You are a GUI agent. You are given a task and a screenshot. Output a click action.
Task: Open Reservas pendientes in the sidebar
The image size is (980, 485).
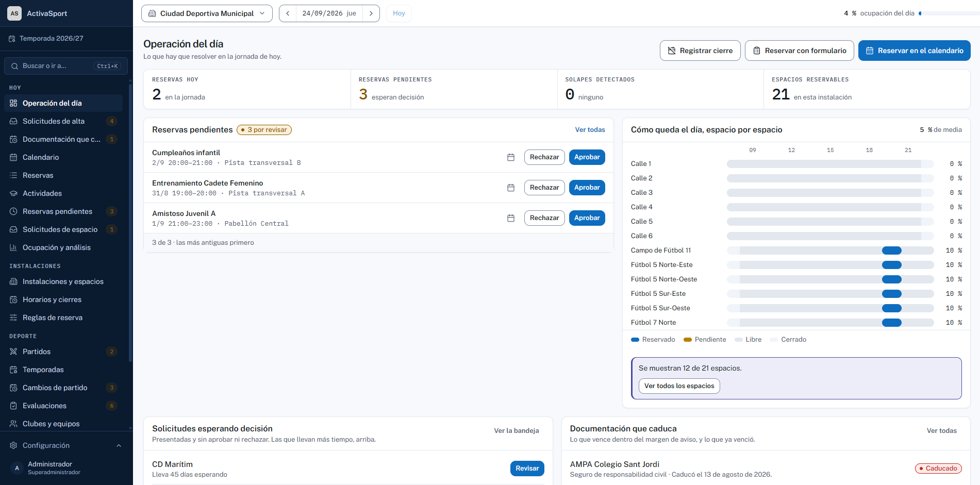click(63, 211)
